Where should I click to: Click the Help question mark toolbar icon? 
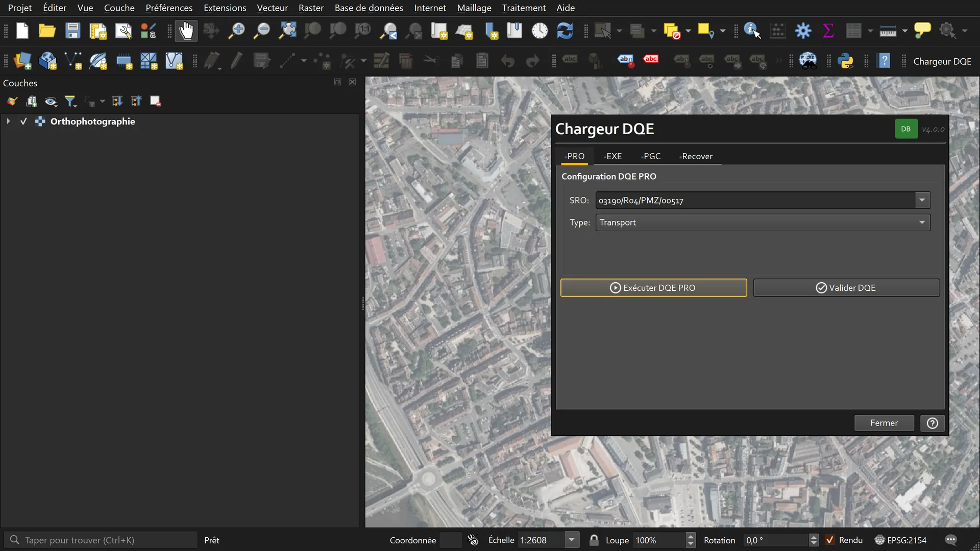(884, 61)
